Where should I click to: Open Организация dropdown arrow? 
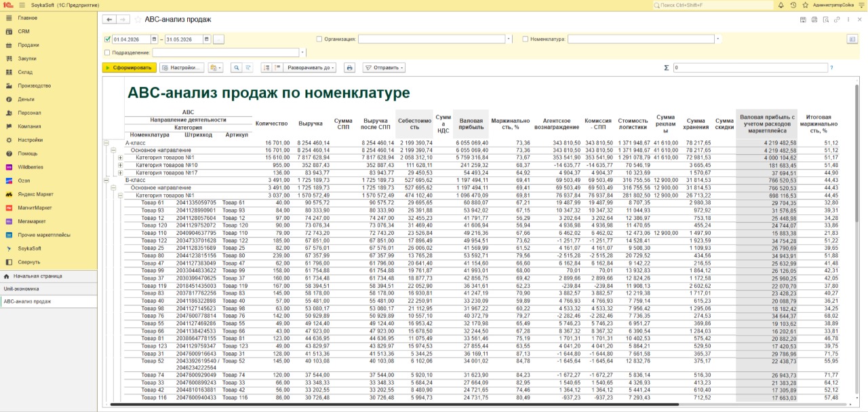[509, 39]
